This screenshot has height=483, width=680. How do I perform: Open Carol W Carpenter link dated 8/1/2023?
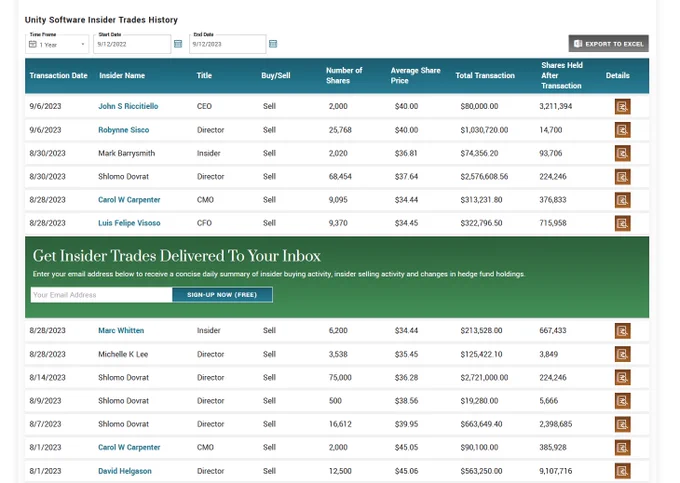pyautogui.click(x=129, y=447)
